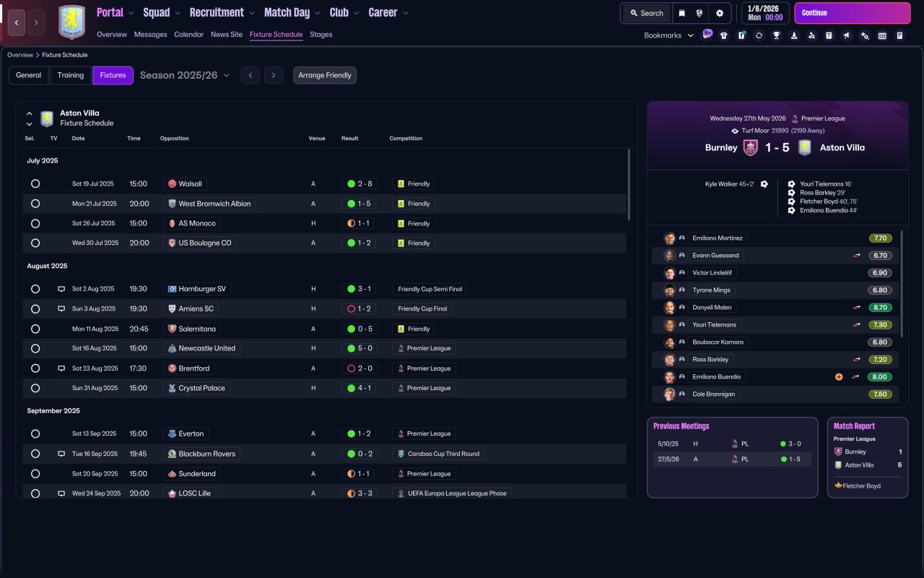This screenshot has width=924, height=578.
Task: Expand the Club menu dropdown
Action: click(356, 13)
